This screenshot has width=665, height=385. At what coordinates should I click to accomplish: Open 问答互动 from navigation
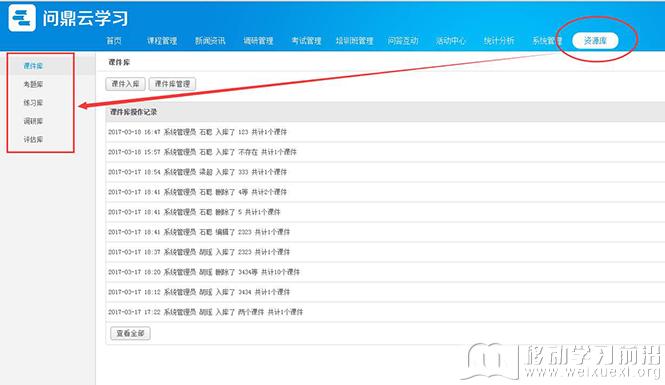click(x=402, y=41)
